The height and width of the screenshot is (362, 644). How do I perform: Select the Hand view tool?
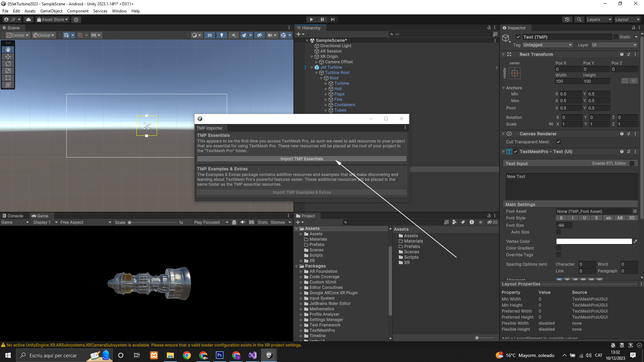[8, 50]
